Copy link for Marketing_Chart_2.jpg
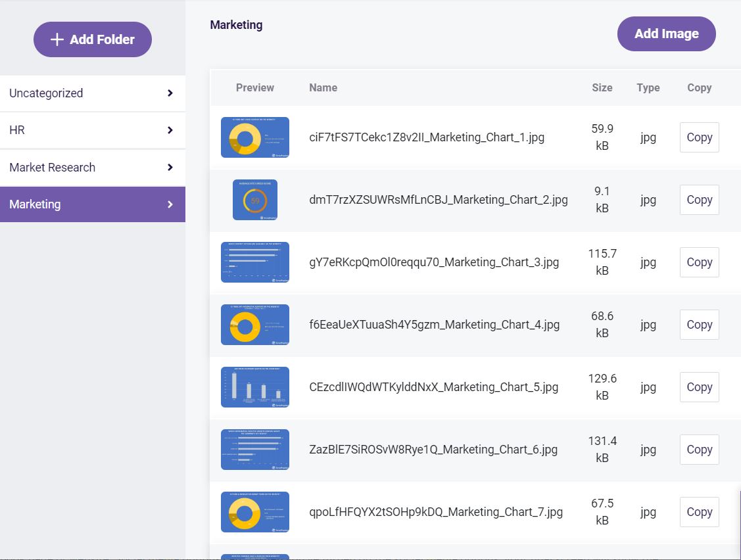This screenshot has height=560, width=741. click(700, 200)
